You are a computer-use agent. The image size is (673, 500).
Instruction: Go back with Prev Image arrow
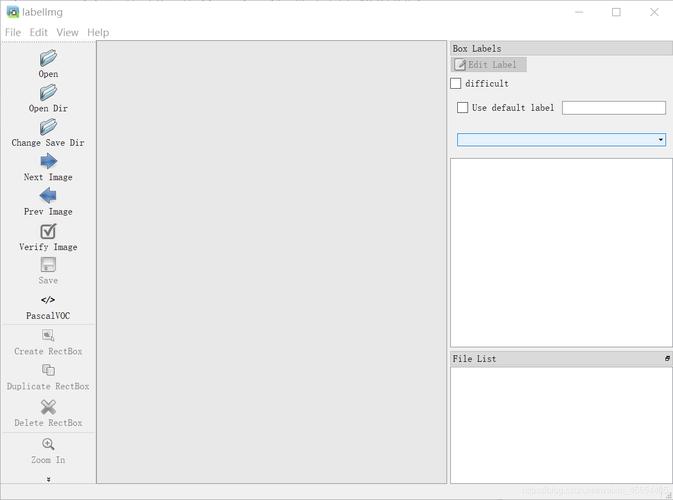[48, 196]
